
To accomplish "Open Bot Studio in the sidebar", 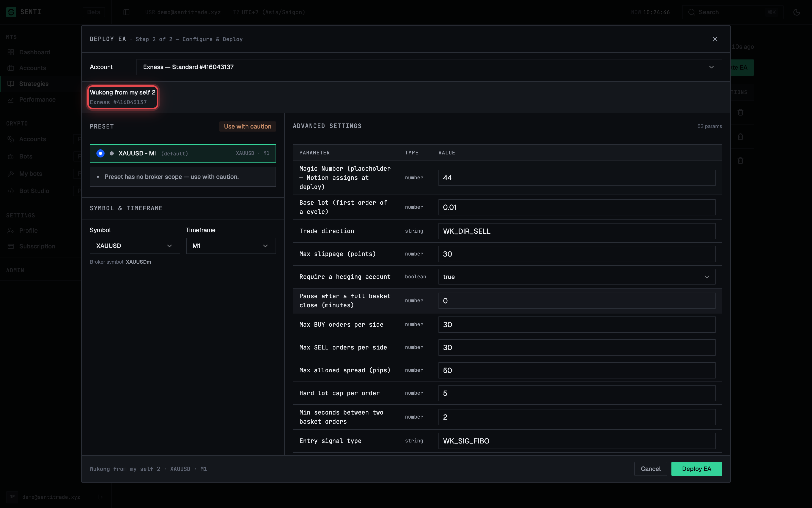I will (34, 191).
